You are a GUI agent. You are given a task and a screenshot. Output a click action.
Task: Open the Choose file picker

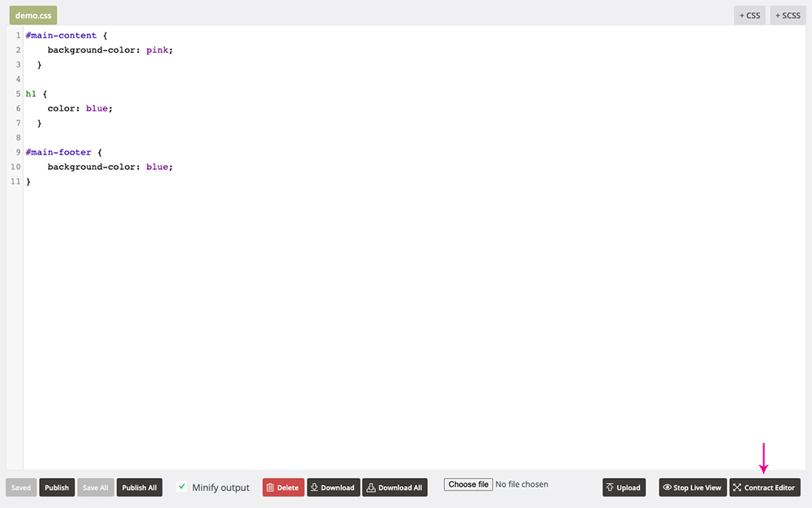tap(469, 484)
